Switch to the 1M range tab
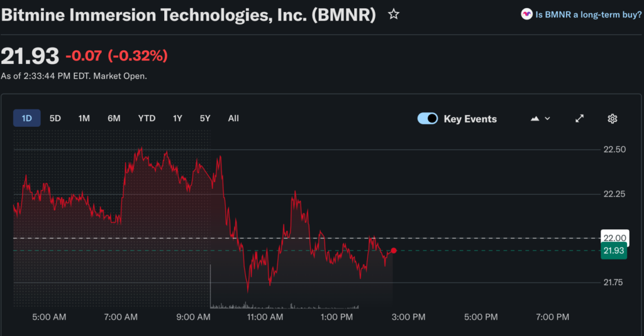The width and height of the screenshot is (644, 336). [84, 118]
